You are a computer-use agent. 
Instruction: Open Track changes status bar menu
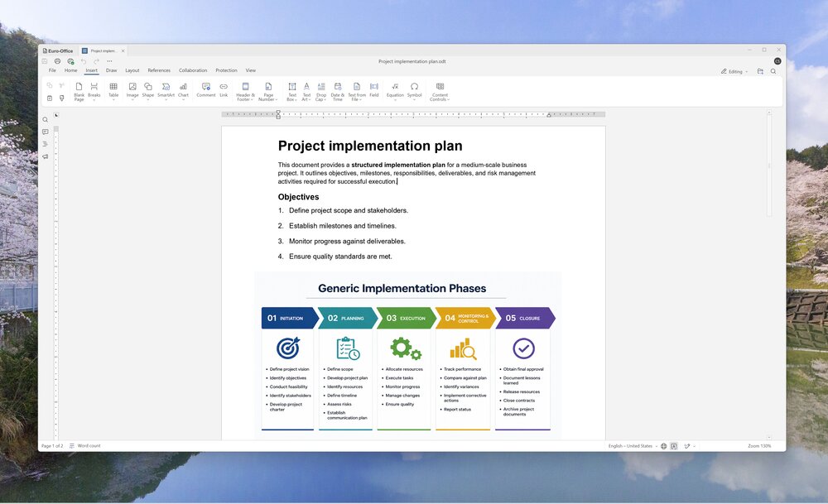click(689, 446)
